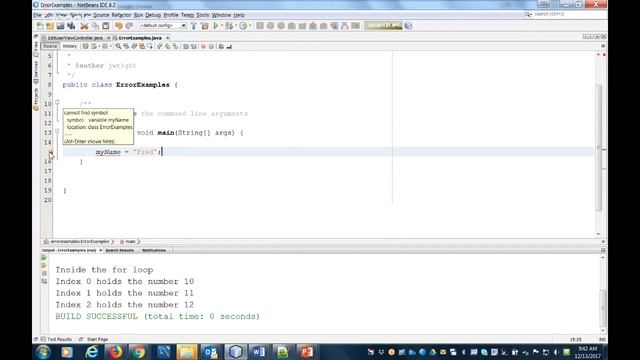This screenshot has width=640, height=360.
Task: Click the Debug Project toolbar icon
Action: 229,26
